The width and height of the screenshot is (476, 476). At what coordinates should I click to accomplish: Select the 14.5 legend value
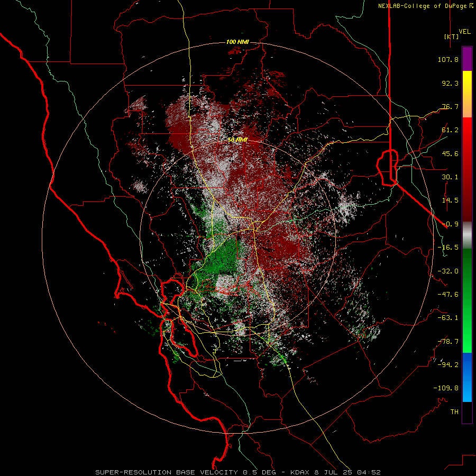click(x=450, y=200)
